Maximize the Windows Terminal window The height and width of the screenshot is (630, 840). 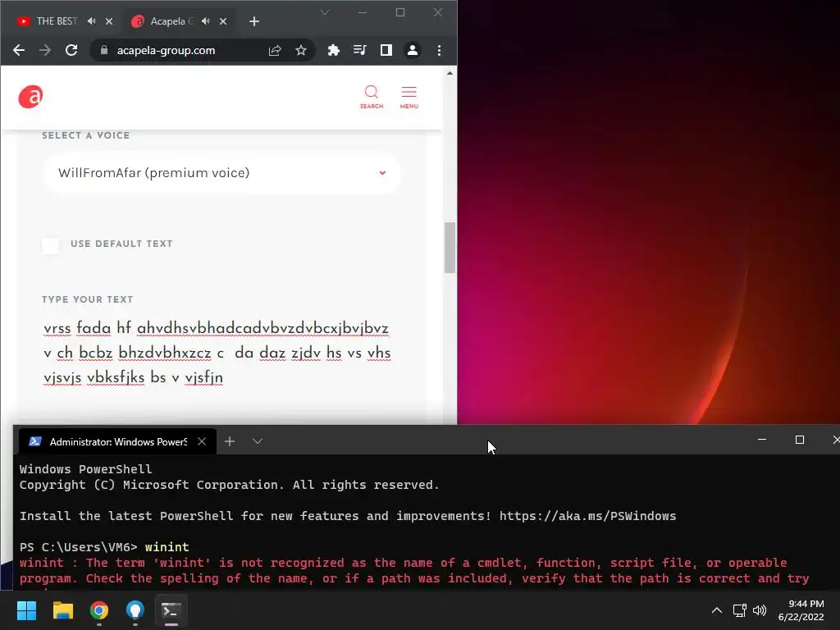[800, 440]
